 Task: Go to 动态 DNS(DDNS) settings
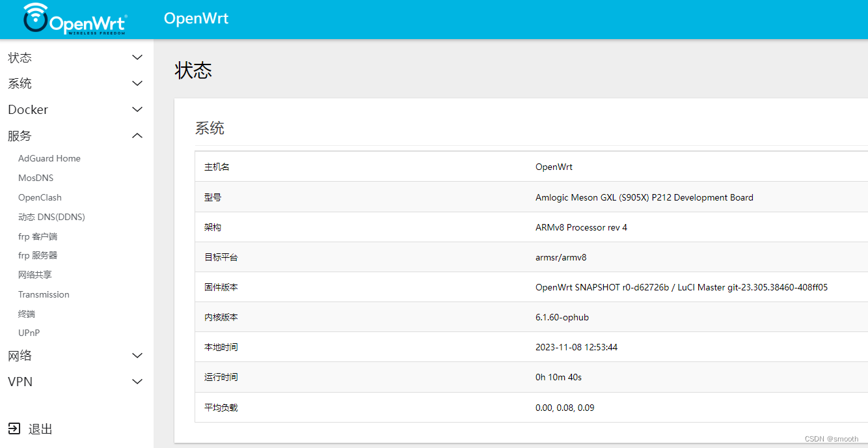pyautogui.click(x=51, y=217)
